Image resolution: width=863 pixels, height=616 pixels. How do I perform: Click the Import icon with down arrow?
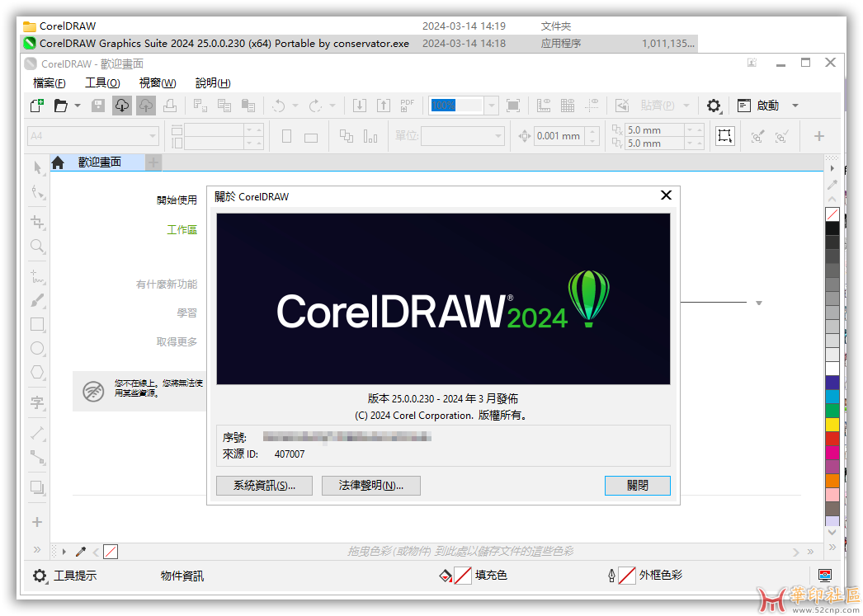tap(360, 106)
